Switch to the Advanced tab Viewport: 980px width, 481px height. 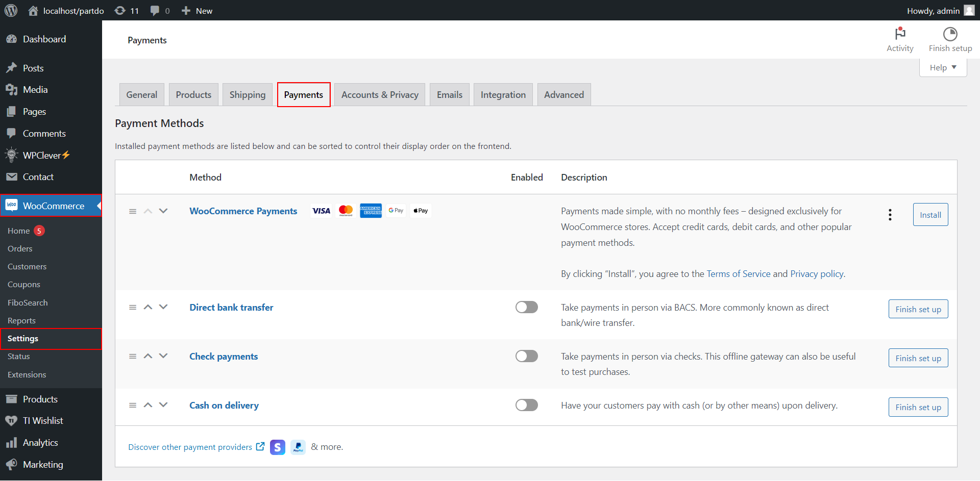564,95
